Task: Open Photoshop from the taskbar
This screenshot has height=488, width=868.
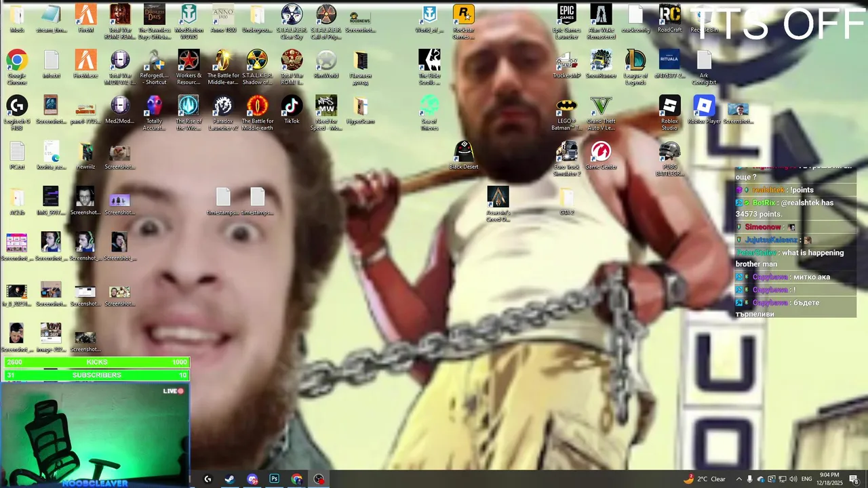Action: 274,479
